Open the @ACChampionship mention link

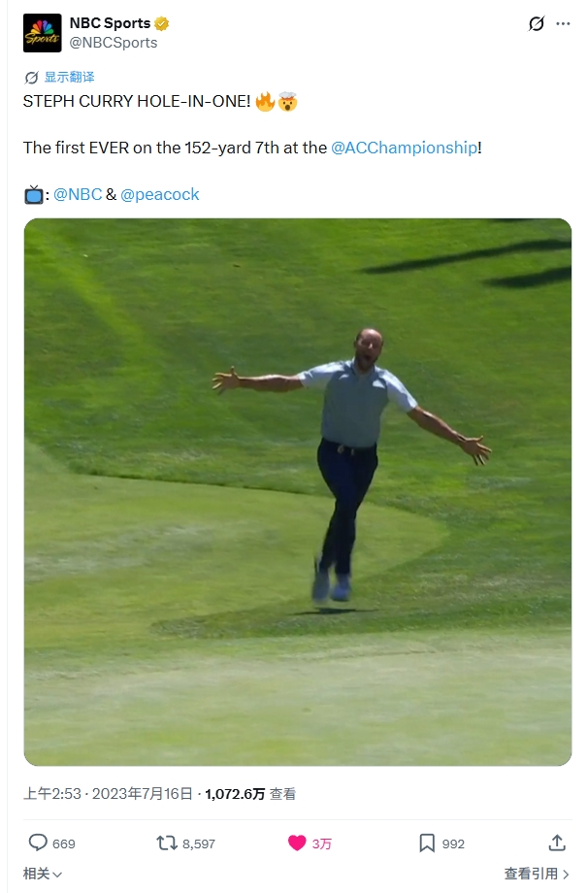(x=405, y=148)
